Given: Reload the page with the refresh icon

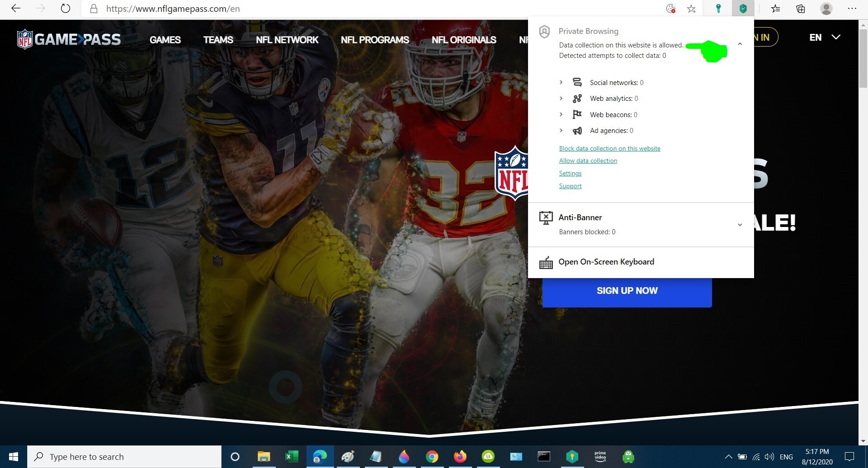Looking at the screenshot, I should [66, 9].
